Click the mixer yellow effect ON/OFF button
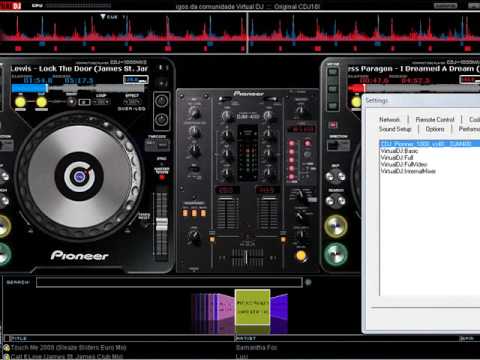 [301, 256]
